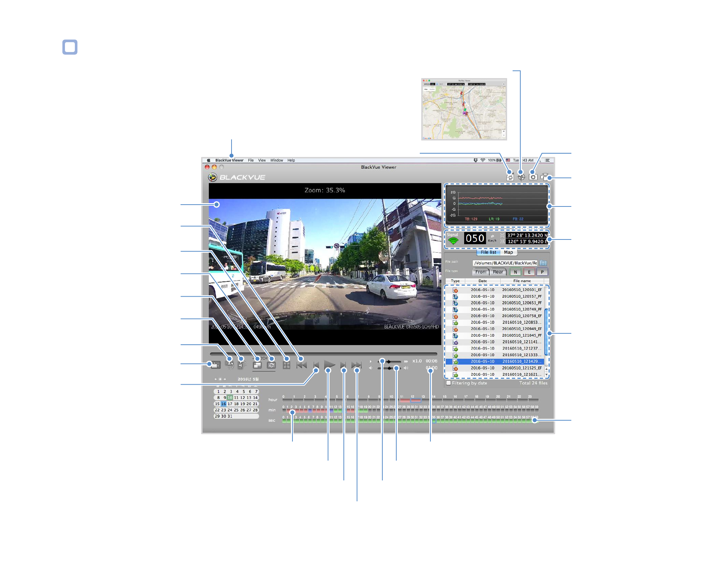Sort file list by Type column
The width and height of the screenshot is (728, 582).
(455, 281)
